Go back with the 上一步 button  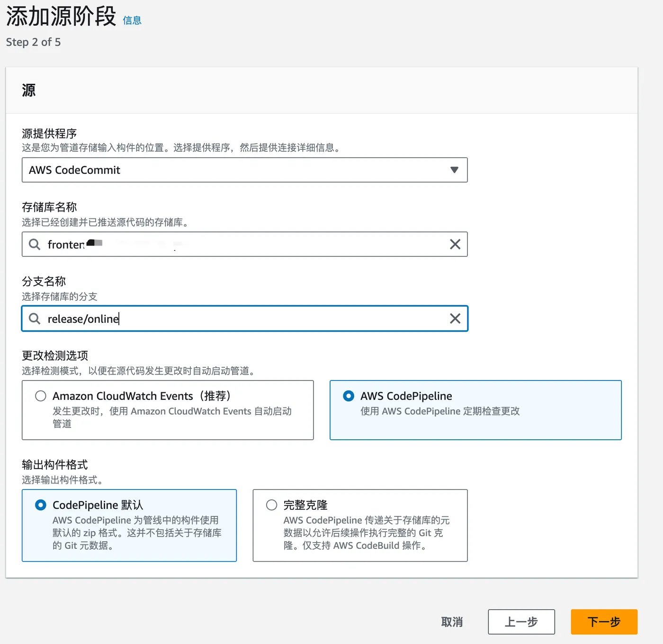click(521, 622)
